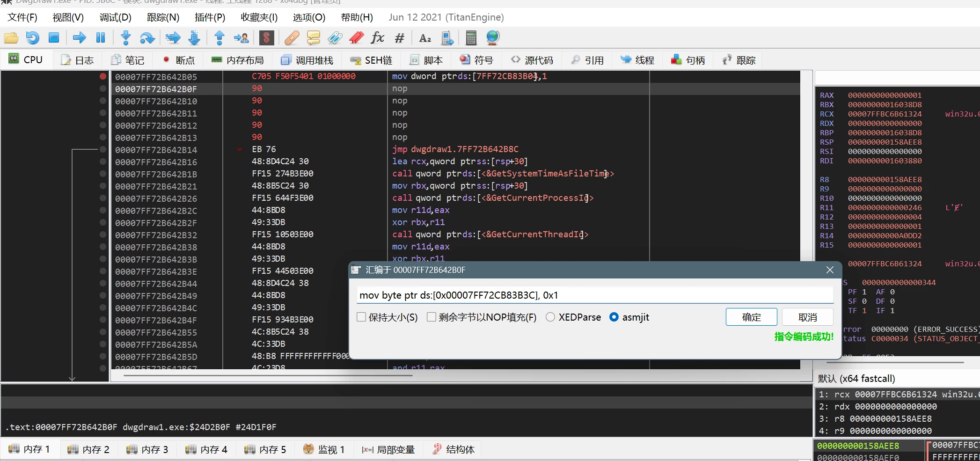Click the Restart program toolbar icon
Viewport: 980px width, 461px height.
32,38
